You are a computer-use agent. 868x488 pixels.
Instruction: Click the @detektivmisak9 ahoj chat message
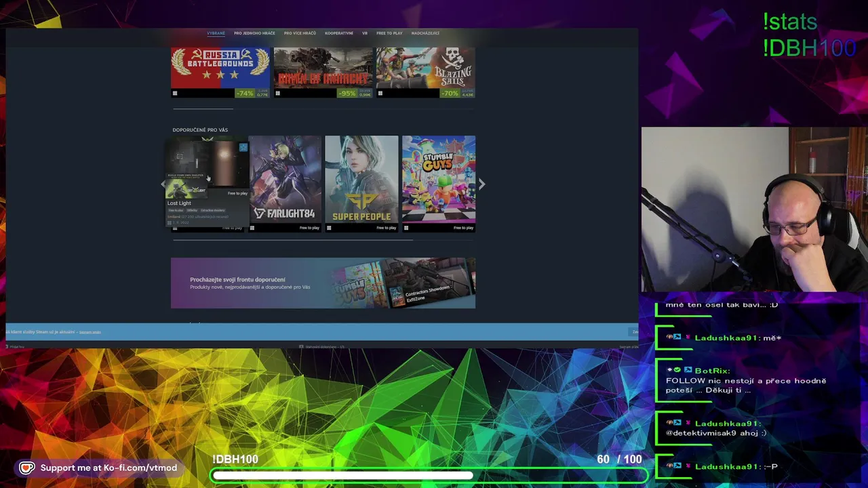[716, 433]
